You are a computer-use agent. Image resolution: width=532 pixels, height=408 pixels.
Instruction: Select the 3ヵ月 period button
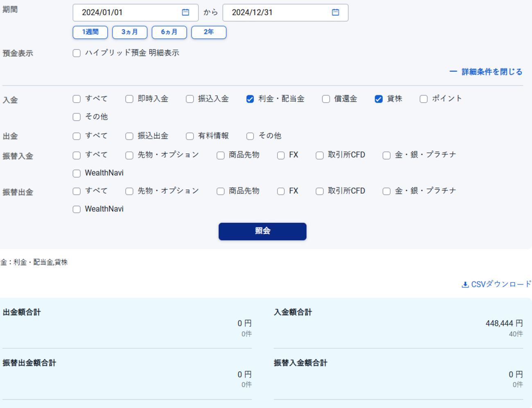click(x=130, y=32)
